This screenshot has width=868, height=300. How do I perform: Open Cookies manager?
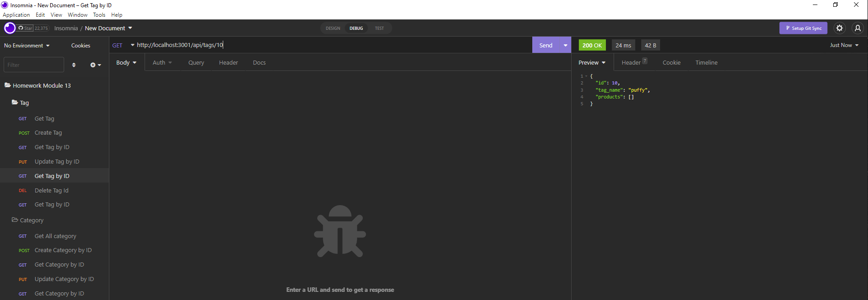(81, 46)
